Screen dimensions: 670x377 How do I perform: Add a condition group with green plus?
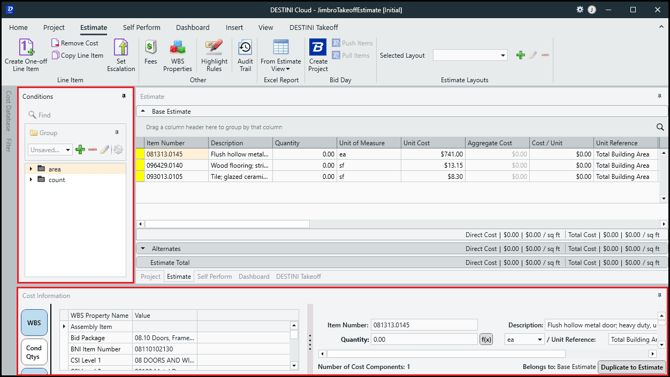80,150
